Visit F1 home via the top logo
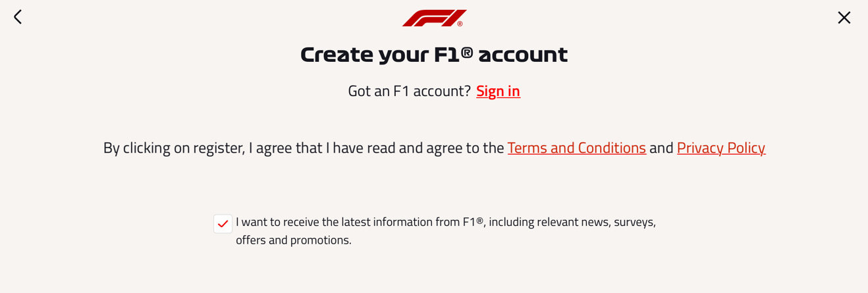 (x=434, y=18)
